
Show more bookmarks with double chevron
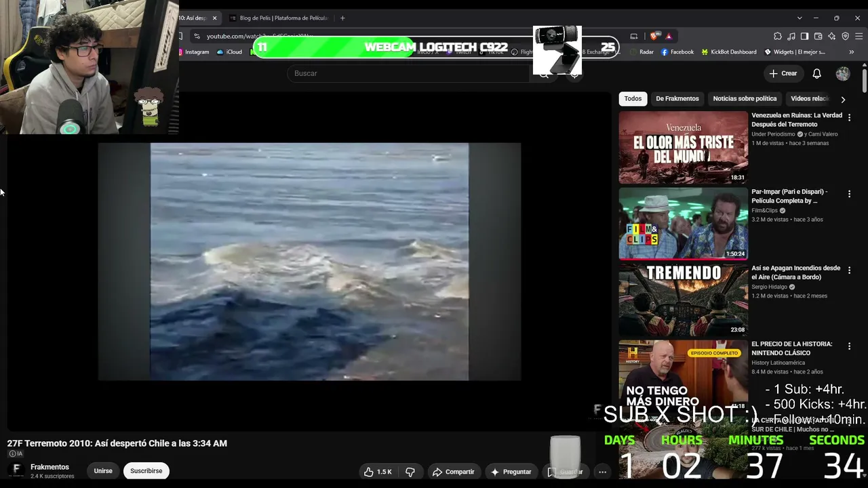852,52
